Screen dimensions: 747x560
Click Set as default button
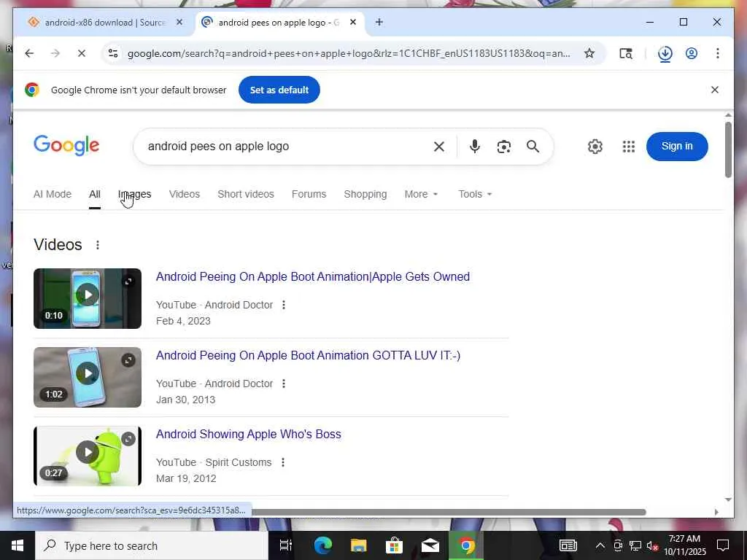279,90
